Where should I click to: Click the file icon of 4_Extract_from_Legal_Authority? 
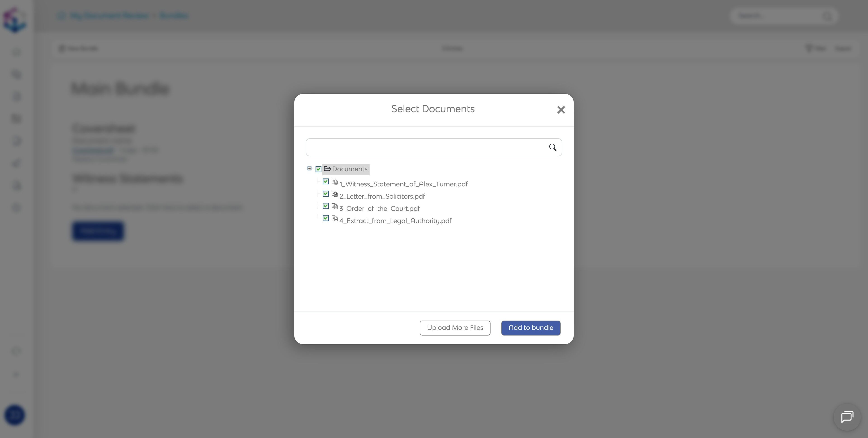pyautogui.click(x=335, y=219)
